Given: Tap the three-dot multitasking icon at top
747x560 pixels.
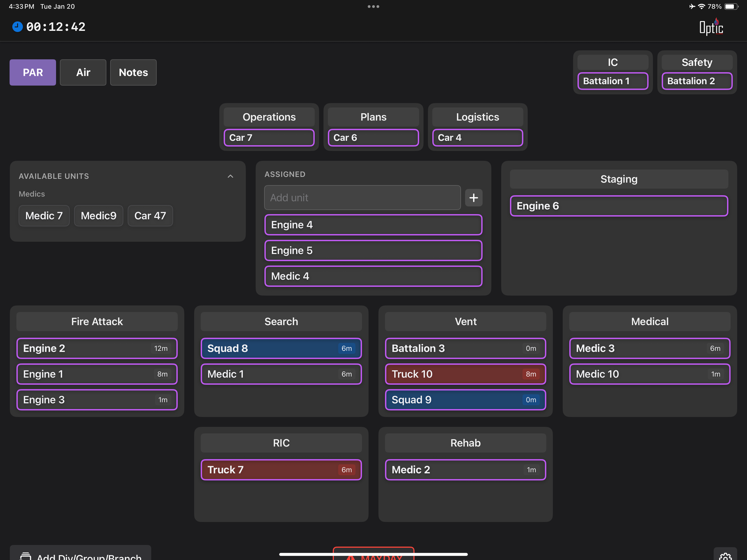Looking at the screenshot, I should point(373,6).
